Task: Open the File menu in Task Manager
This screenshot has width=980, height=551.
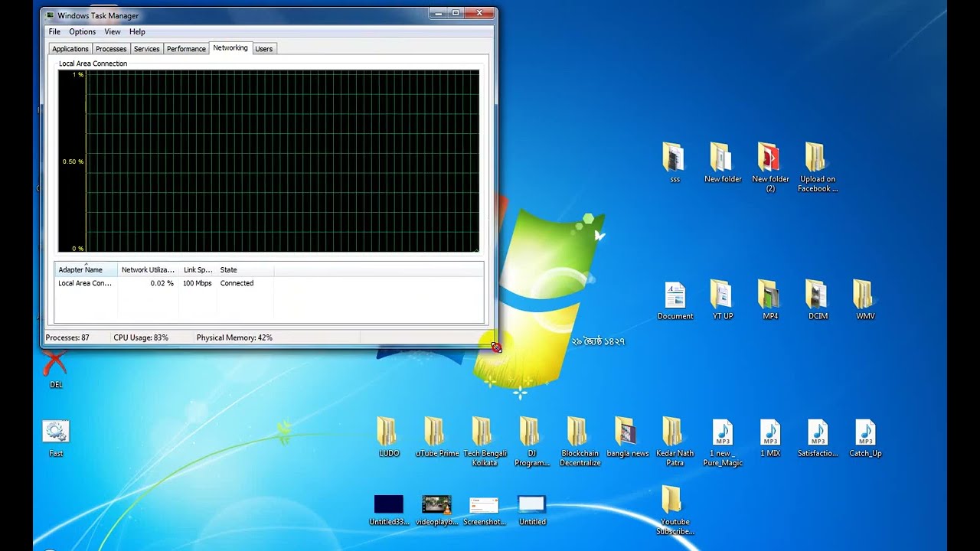Action: coord(54,31)
